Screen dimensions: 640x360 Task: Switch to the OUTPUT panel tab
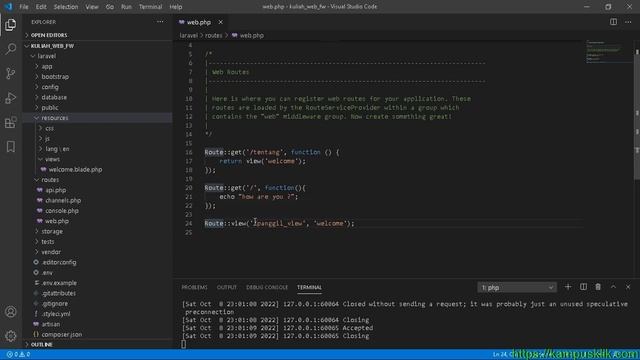227,287
